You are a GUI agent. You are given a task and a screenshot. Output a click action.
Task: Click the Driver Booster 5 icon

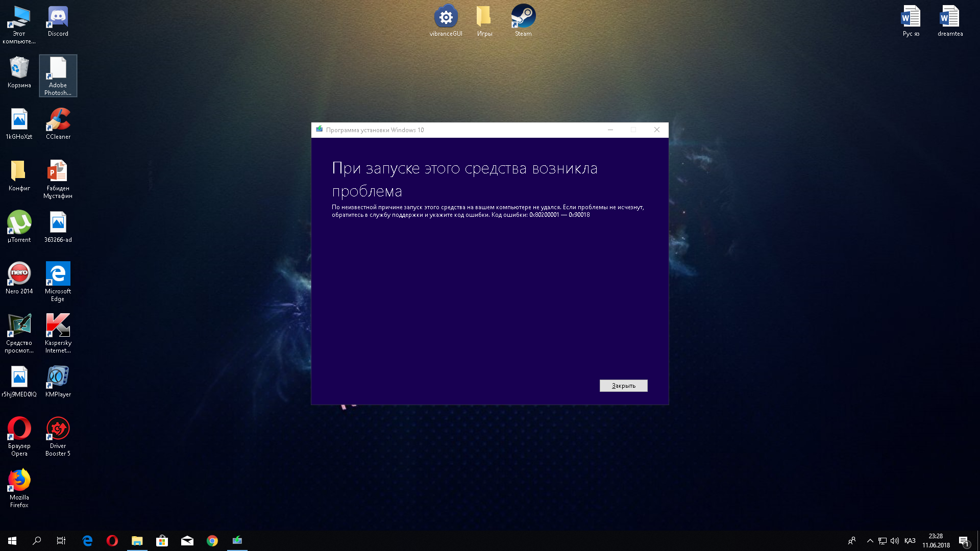(58, 436)
